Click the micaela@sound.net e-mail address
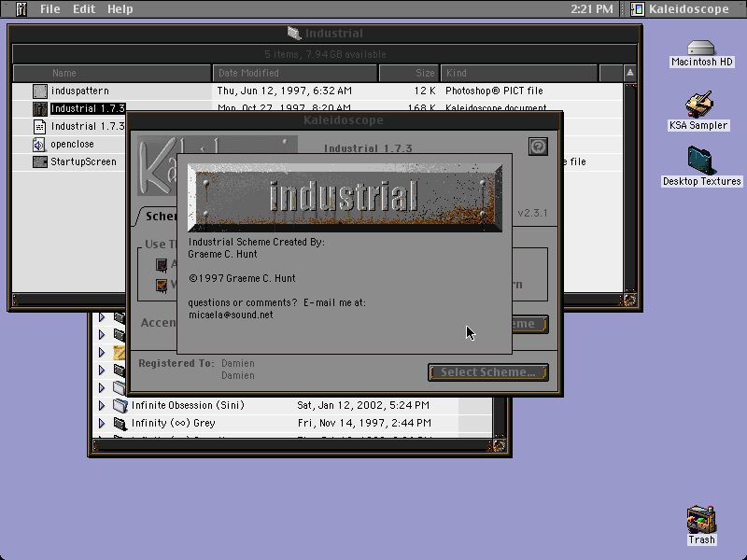 pos(231,315)
